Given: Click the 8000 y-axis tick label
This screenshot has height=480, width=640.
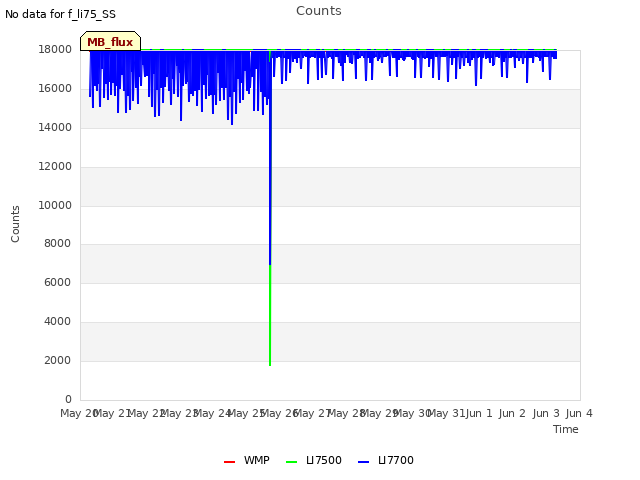Looking at the screenshot, I should tap(58, 243).
